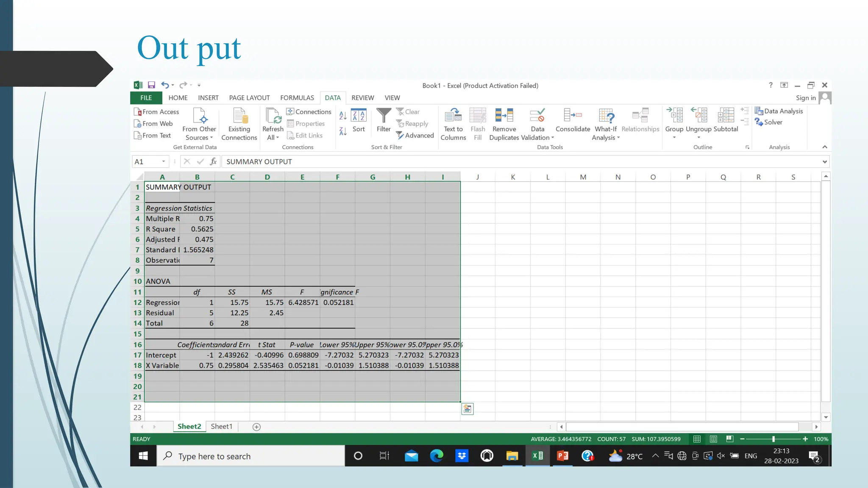Switch to Sheet1 worksheet tab

[x=221, y=427]
